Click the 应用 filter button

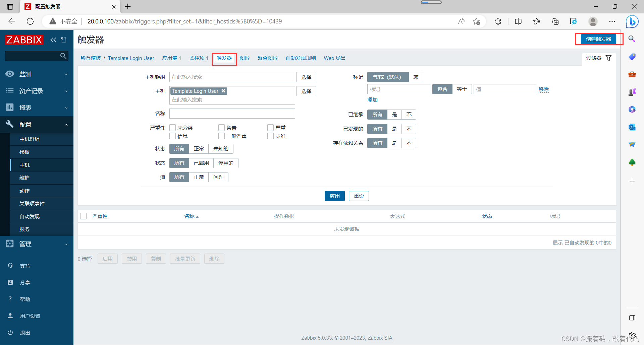tap(334, 196)
